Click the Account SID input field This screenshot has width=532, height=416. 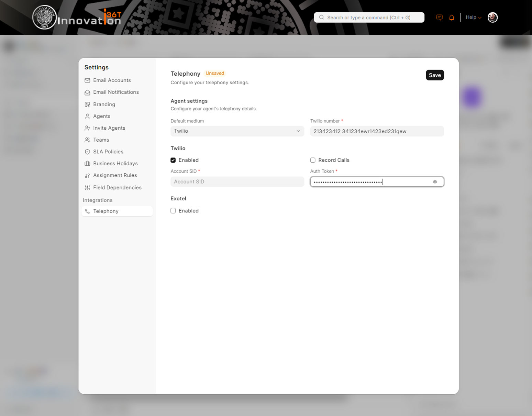[237, 182]
